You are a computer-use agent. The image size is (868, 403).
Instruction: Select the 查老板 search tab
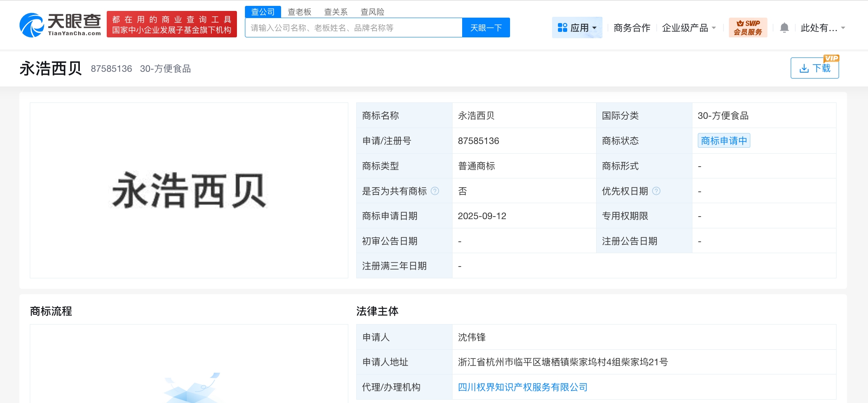(x=299, y=12)
